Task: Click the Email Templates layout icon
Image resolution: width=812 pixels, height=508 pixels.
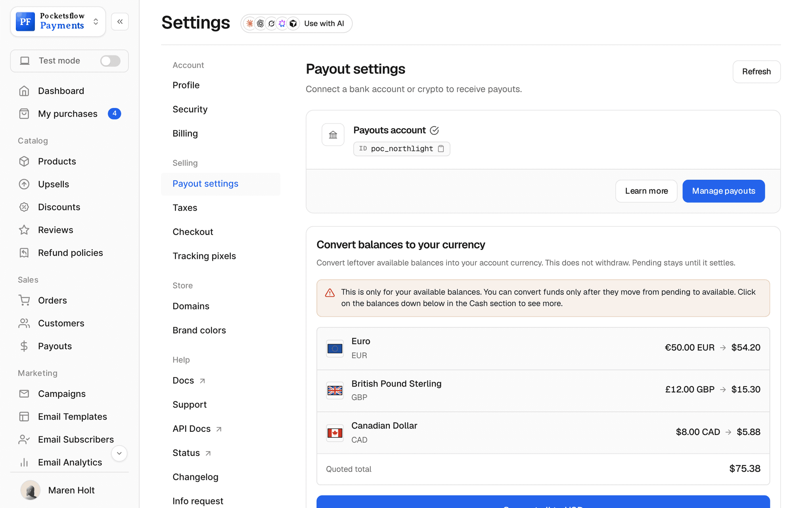Action: 24,417
